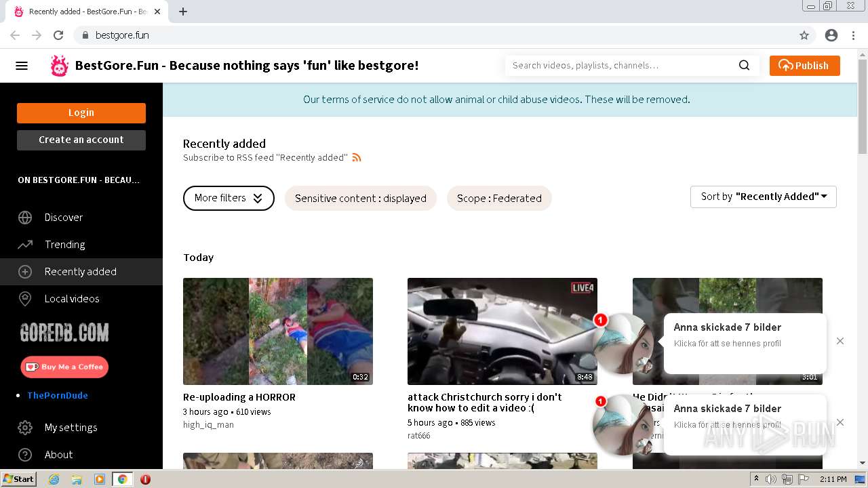Click the upper Anna skickade 7 bilder popup

pos(745,344)
